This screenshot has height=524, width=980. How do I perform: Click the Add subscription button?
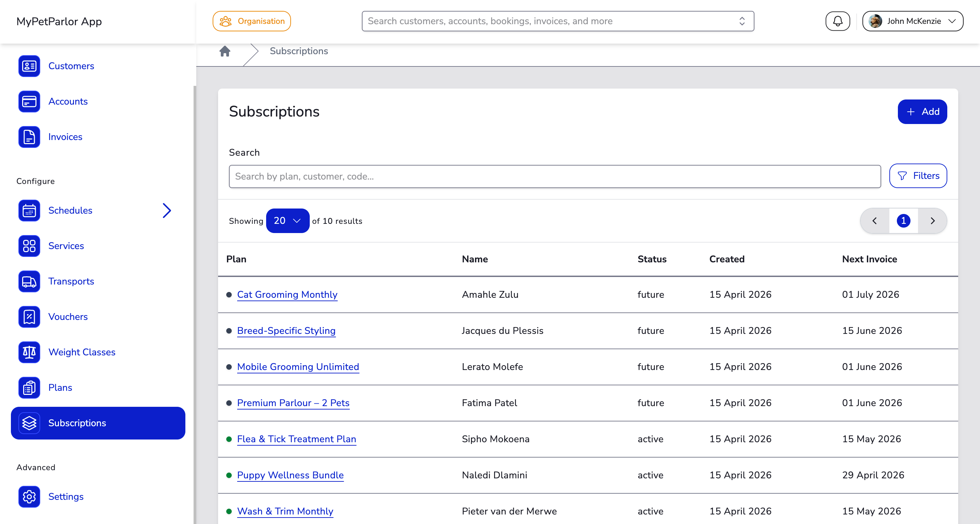coord(922,112)
